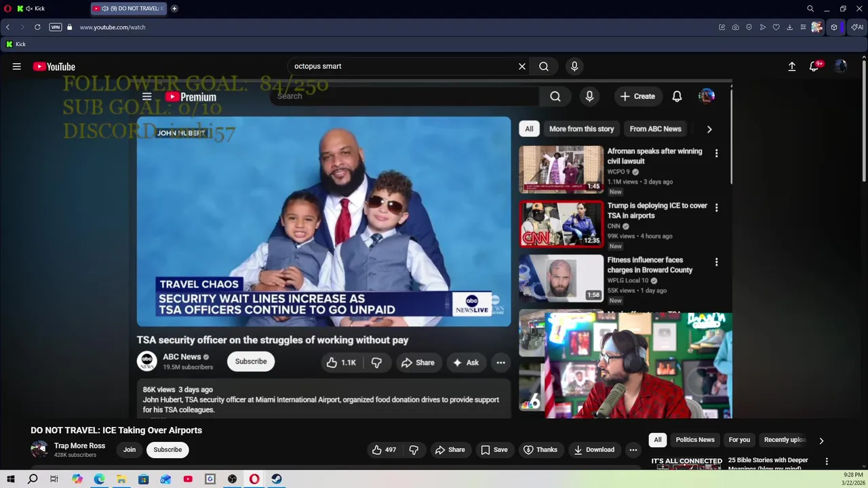Take a snapshot with the camera icon
This screenshot has height=488, width=868.
click(736, 27)
